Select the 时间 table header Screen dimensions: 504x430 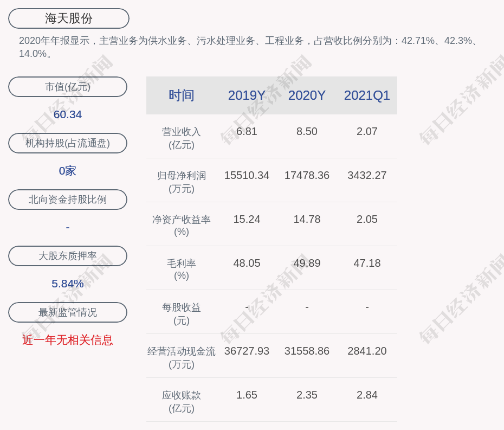[x=182, y=95]
